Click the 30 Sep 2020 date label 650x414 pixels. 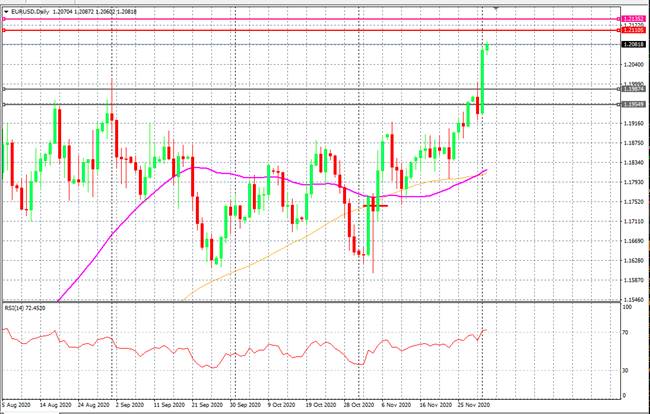[245, 404]
